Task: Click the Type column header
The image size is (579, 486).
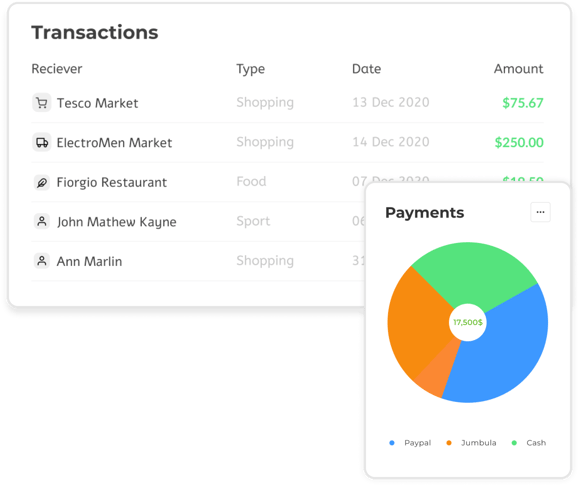Action: click(250, 69)
